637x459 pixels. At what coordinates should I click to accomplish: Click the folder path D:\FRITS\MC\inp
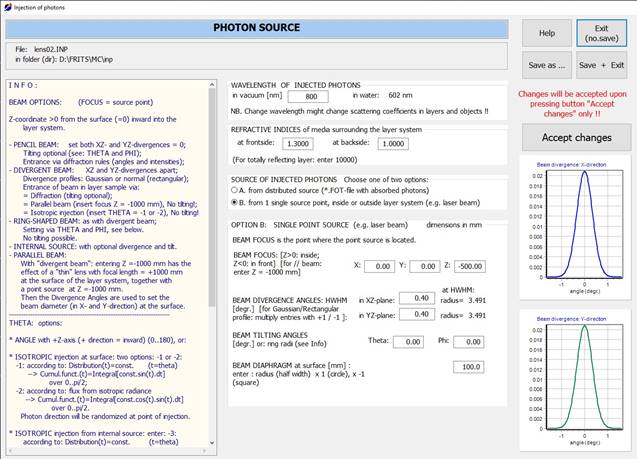point(84,59)
